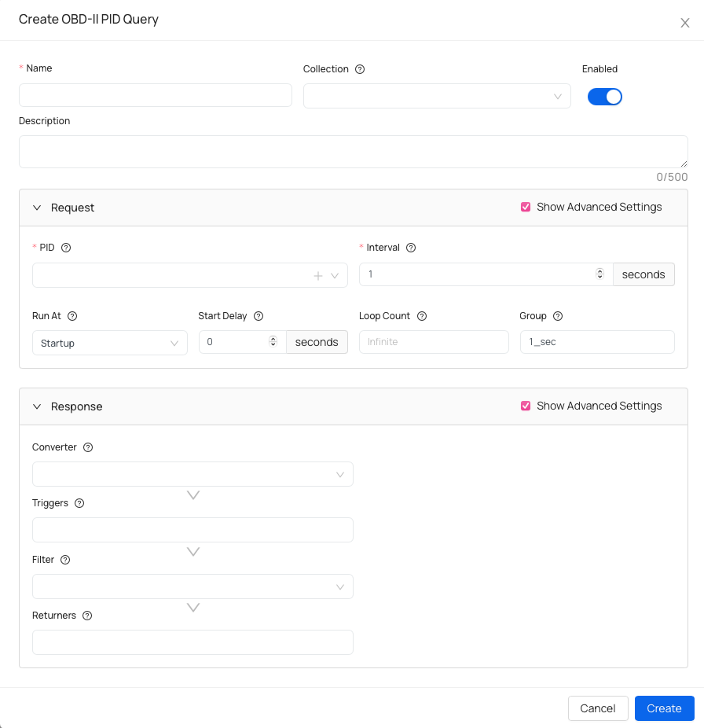Screen dimensions: 704x728
Task: Open the Interval help tooltip icon
Action: click(412, 247)
